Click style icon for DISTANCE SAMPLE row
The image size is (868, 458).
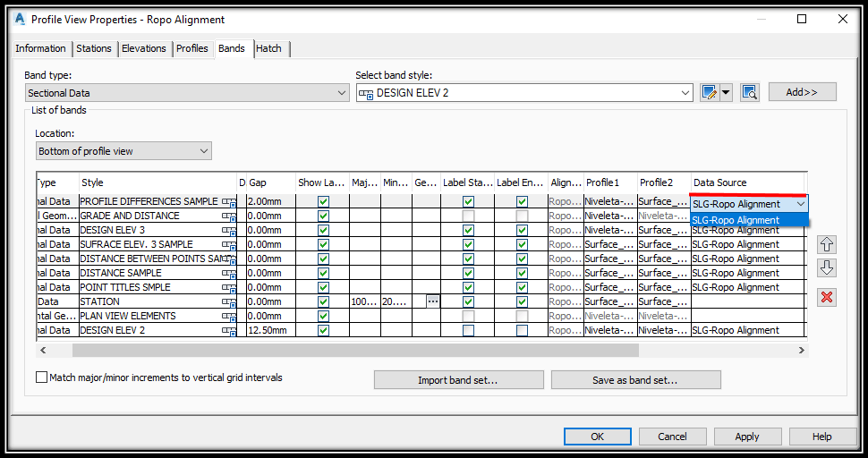tap(228, 274)
